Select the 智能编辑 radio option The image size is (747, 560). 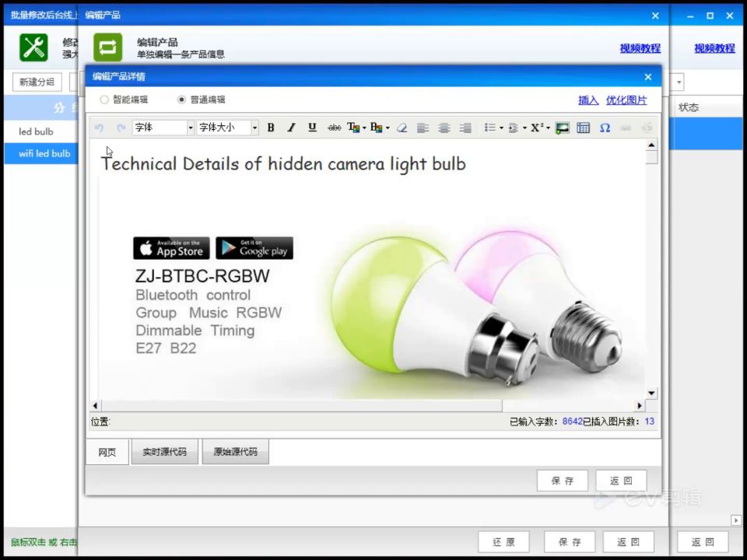click(x=103, y=100)
